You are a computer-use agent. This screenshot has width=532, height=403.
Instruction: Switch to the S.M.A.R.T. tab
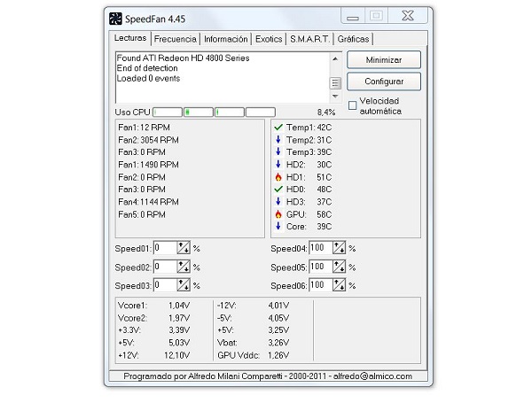(x=309, y=39)
